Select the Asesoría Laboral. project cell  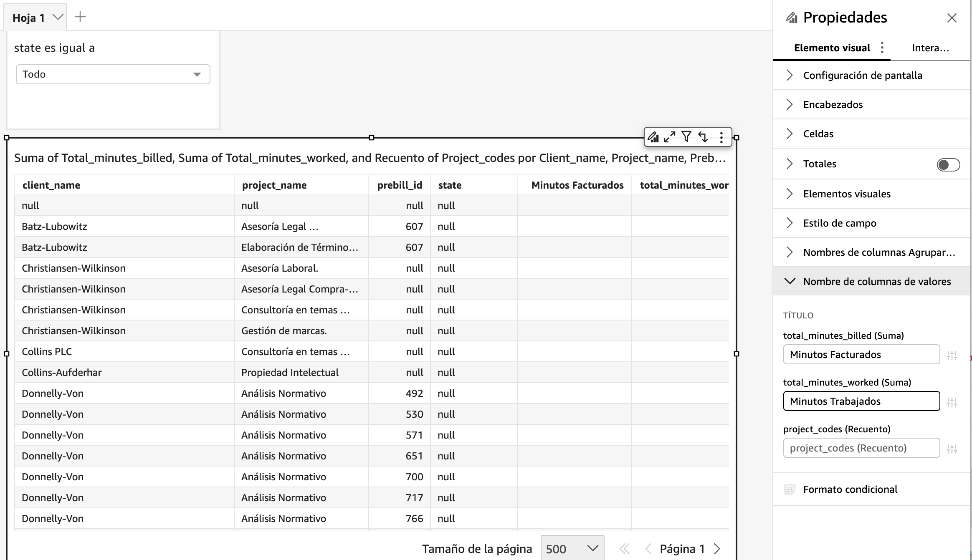click(x=301, y=268)
